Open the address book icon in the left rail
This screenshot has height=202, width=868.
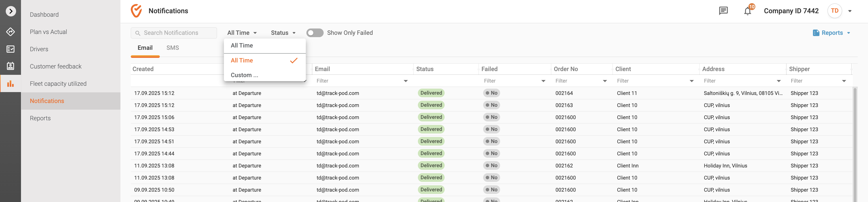point(10,66)
